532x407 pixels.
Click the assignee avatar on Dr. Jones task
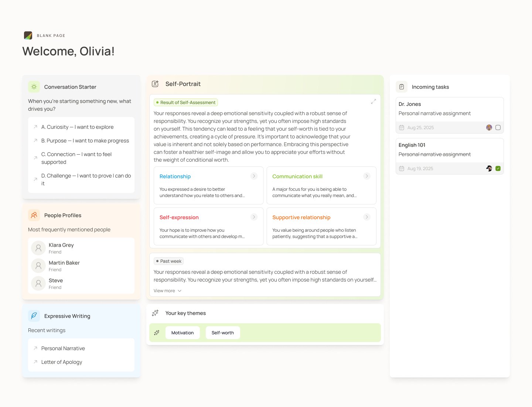489,127
